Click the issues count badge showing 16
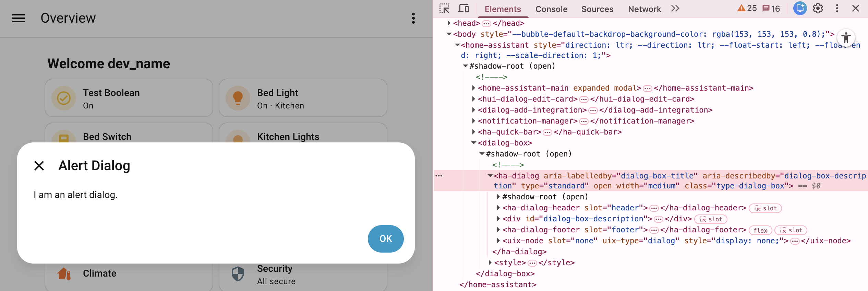The height and width of the screenshot is (291, 868). [x=771, y=9]
